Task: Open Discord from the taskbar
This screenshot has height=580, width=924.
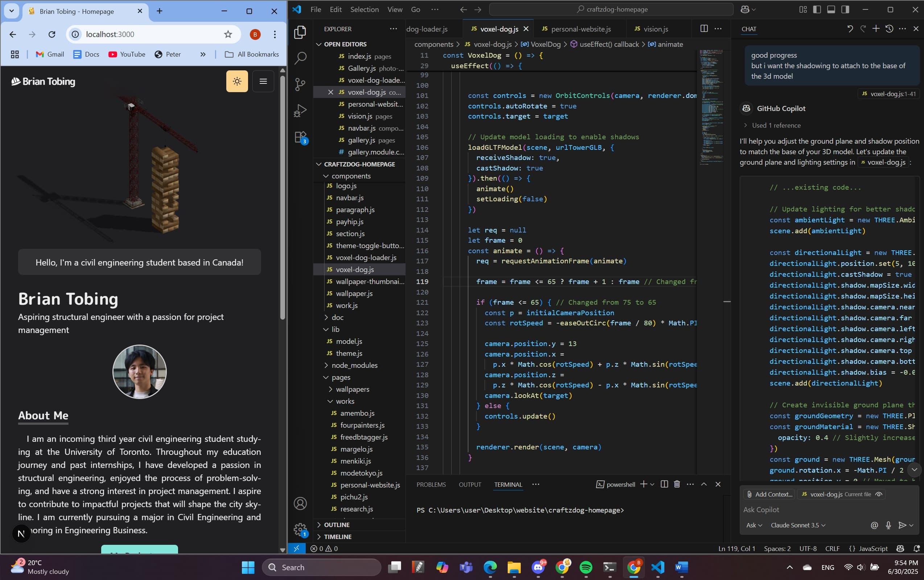Action: (x=538, y=567)
